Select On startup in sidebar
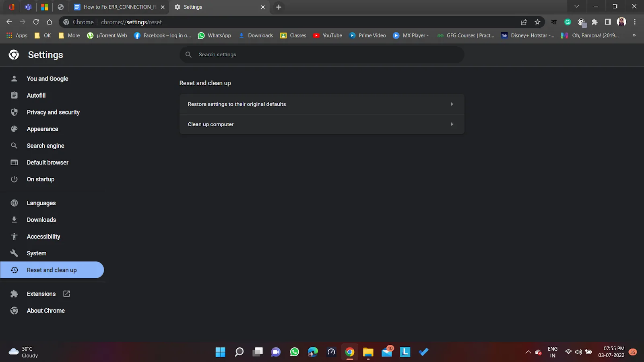 pyautogui.click(x=40, y=179)
